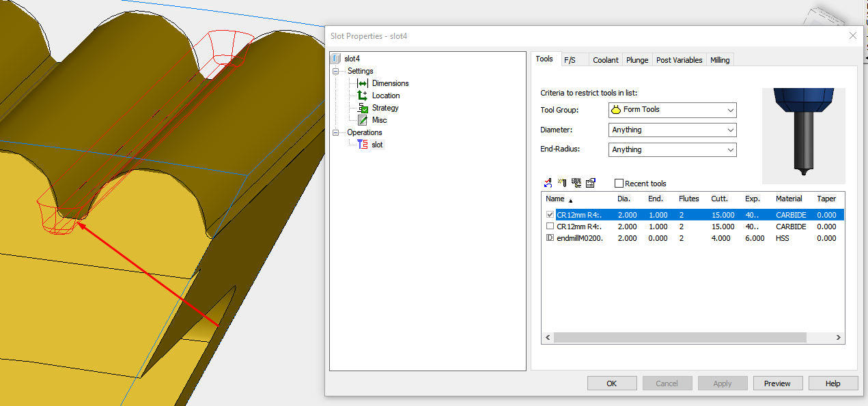The height and width of the screenshot is (406, 868).
Task: Open the create new tool icon
Action: (x=561, y=182)
